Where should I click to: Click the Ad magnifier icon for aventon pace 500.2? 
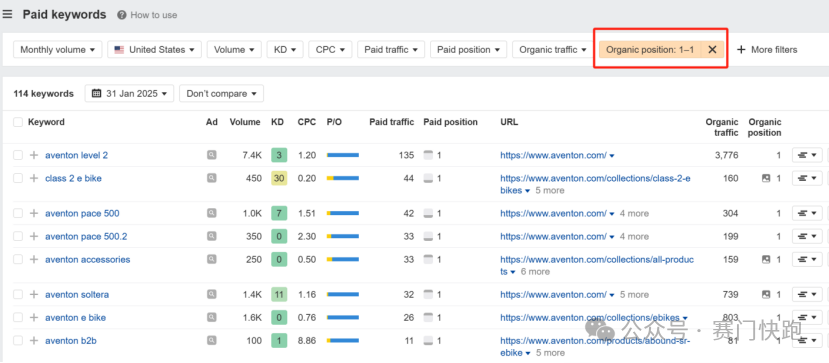(x=211, y=236)
